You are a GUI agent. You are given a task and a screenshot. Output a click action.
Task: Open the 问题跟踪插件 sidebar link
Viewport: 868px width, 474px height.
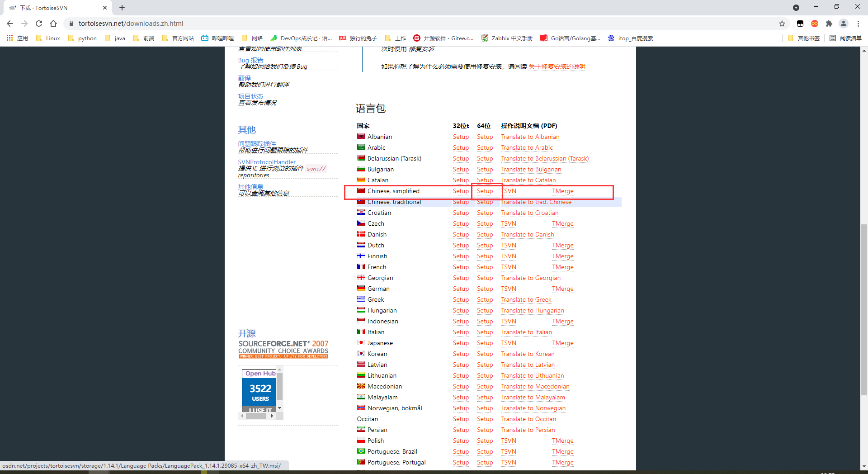tap(257, 144)
